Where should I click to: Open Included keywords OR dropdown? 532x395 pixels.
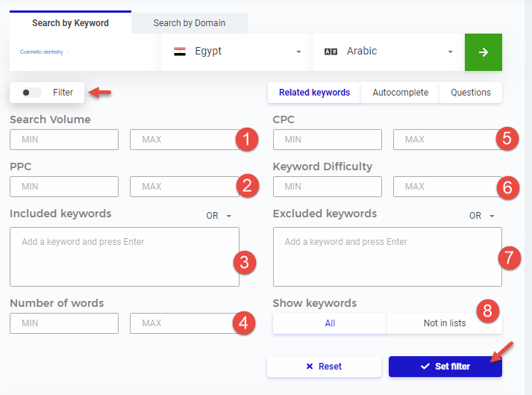219,216
